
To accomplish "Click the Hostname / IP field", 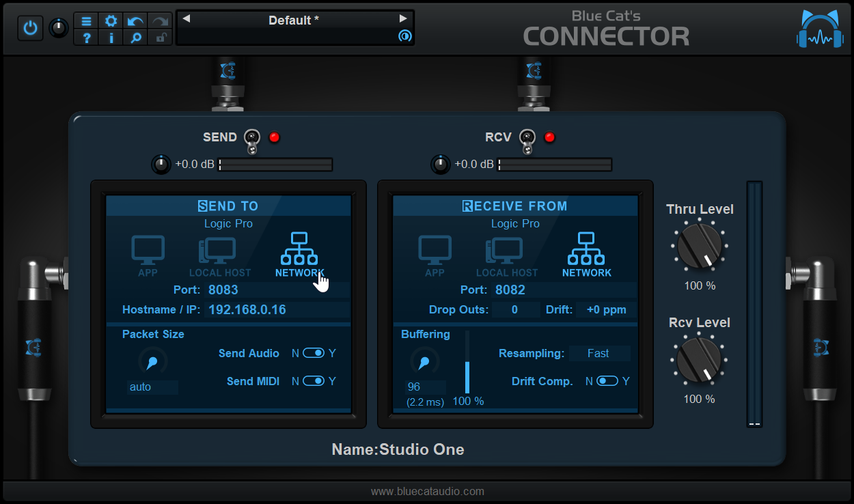I will point(277,310).
